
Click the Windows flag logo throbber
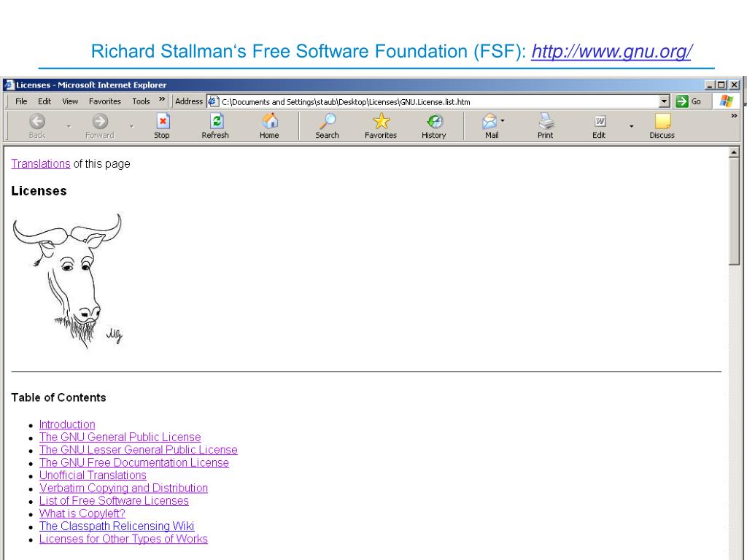727,101
